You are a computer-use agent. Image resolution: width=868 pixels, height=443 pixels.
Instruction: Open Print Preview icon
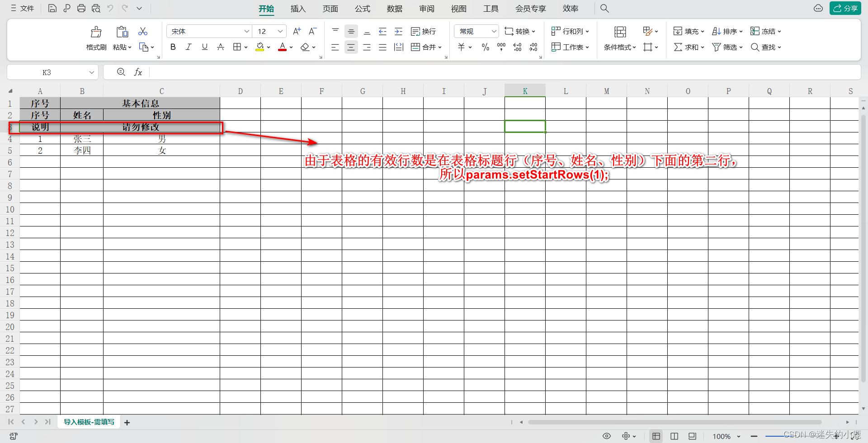pos(96,8)
